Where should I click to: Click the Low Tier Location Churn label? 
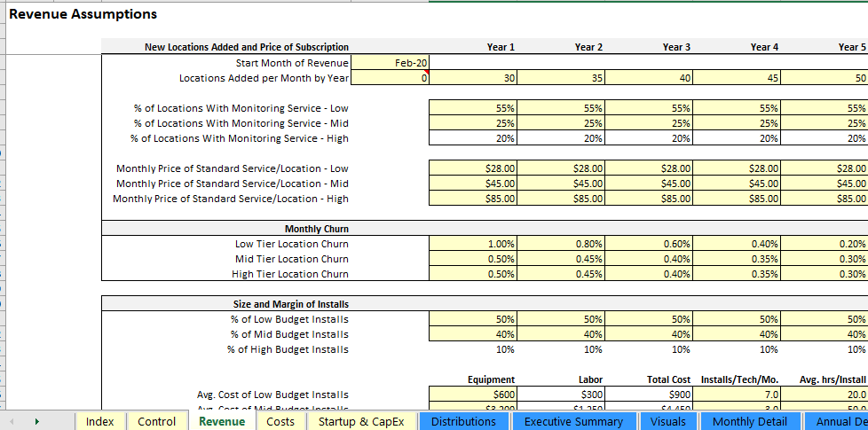[x=292, y=244]
